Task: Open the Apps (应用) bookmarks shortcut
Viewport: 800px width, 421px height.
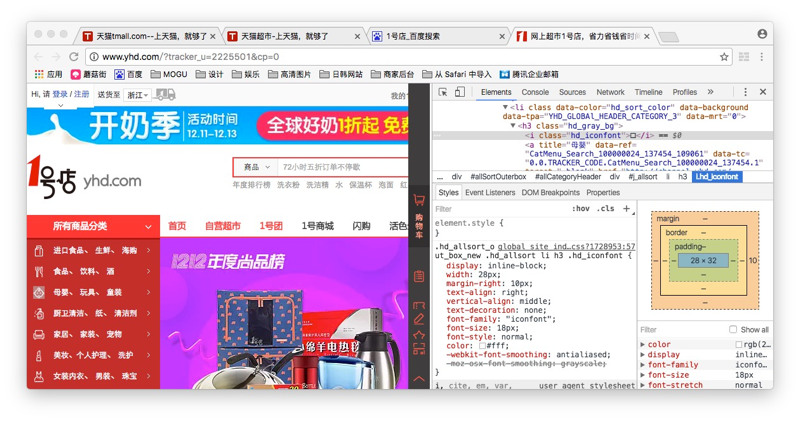Action: click(48, 75)
